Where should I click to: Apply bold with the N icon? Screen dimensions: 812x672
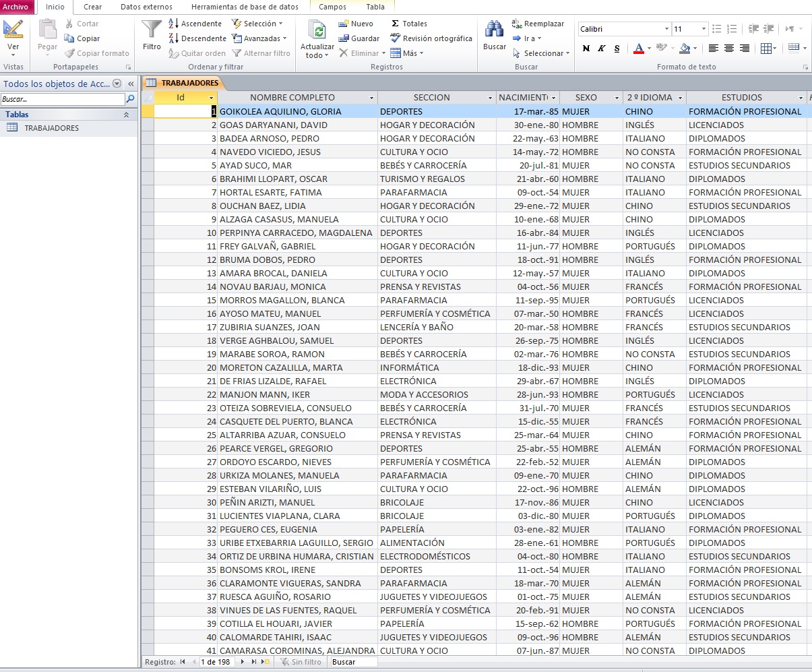585,49
